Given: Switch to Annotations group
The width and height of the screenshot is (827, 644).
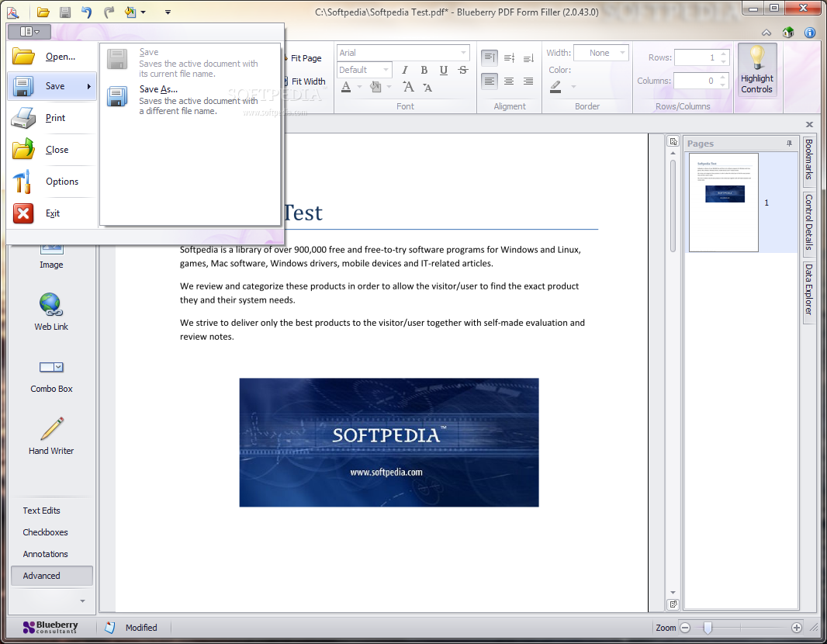Looking at the screenshot, I should coord(52,554).
